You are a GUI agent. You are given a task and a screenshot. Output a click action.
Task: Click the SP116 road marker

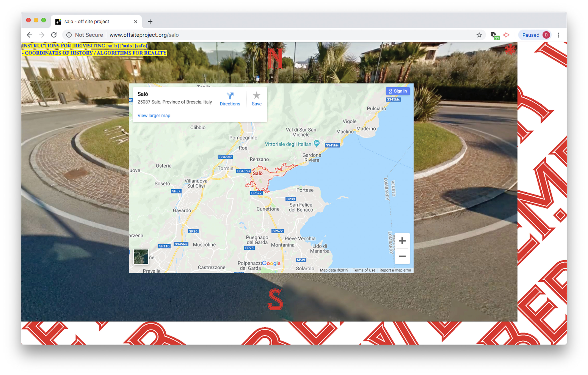point(164,246)
